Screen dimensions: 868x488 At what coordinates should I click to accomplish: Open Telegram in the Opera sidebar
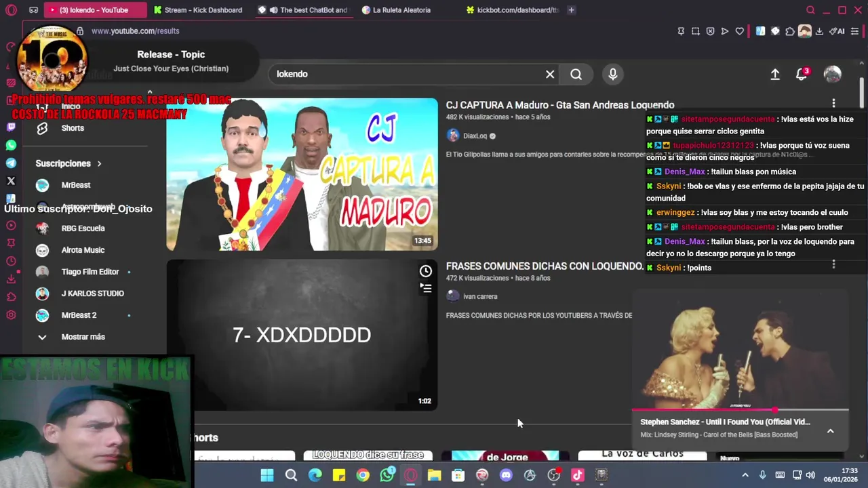pos(11,163)
